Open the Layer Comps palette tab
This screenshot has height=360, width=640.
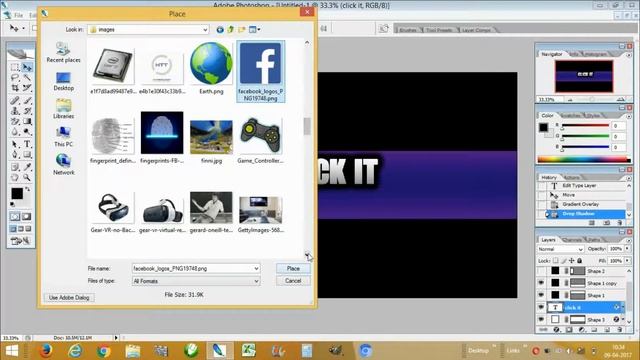click(x=476, y=30)
